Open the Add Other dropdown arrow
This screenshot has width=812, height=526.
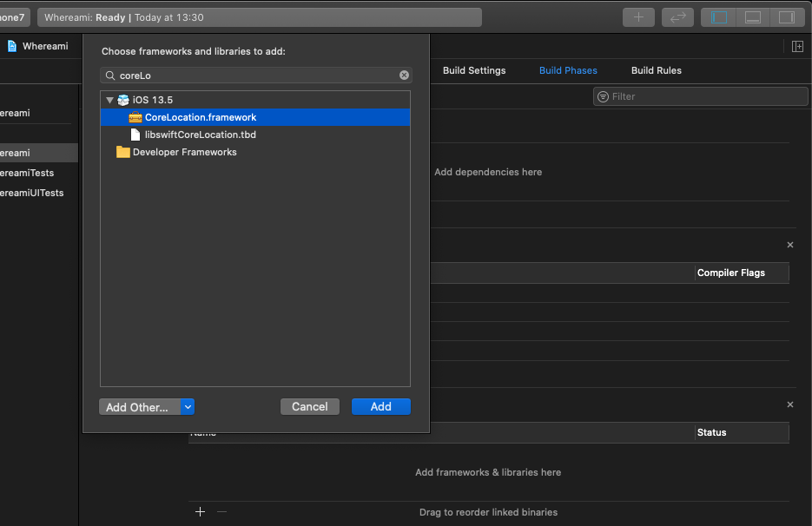click(188, 407)
